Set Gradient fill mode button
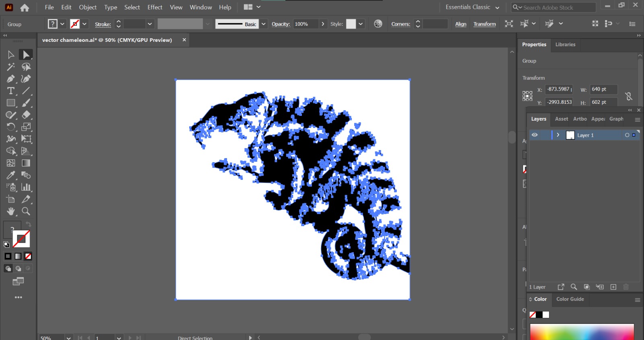 (18, 256)
